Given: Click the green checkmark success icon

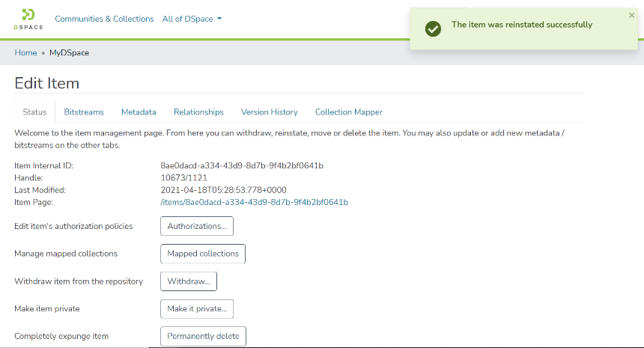Looking at the screenshot, I should (x=432, y=28).
